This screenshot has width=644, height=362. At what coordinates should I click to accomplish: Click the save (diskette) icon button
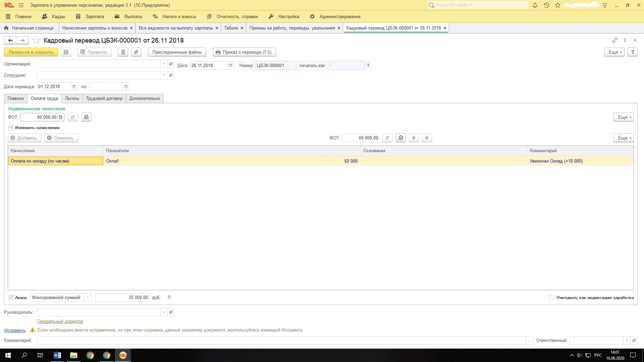click(66, 52)
